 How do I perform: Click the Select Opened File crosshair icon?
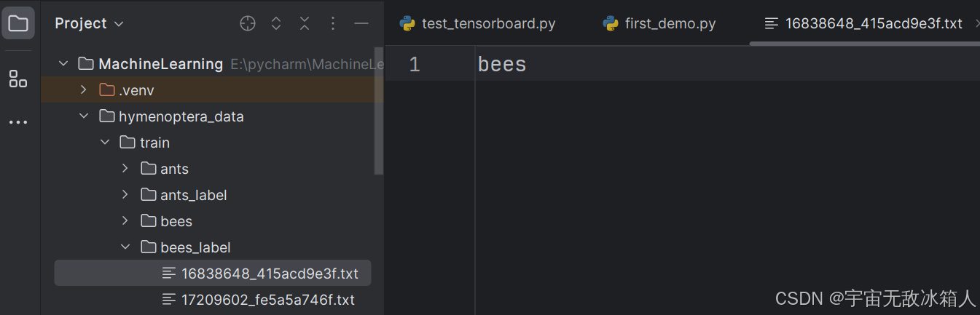tap(248, 23)
